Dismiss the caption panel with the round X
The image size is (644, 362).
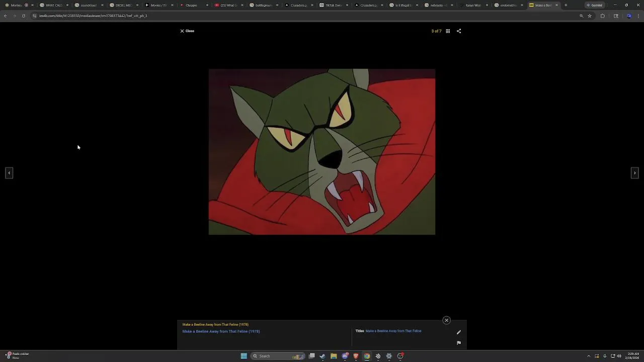click(x=446, y=320)
